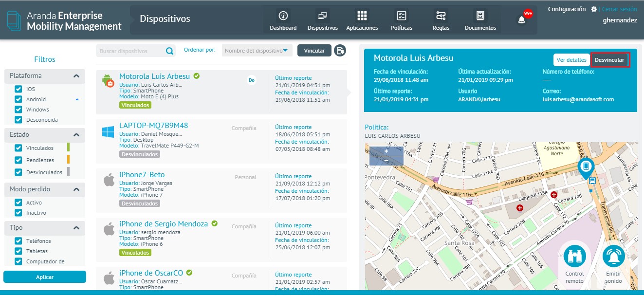
Task: Open LAPTOP-MQ7B9M48 device name link
Action: pos(153,126)
